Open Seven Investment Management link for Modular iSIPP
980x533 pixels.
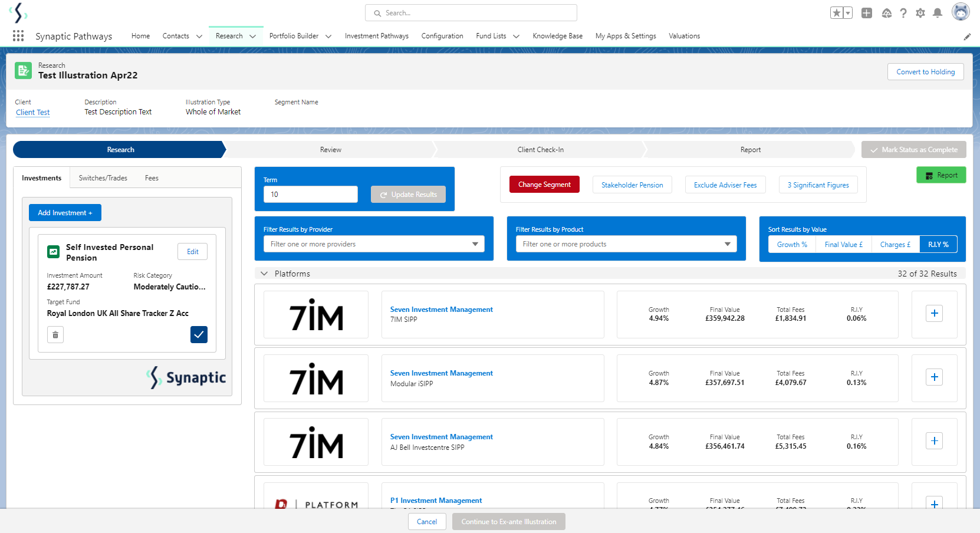tap(442, 373)
